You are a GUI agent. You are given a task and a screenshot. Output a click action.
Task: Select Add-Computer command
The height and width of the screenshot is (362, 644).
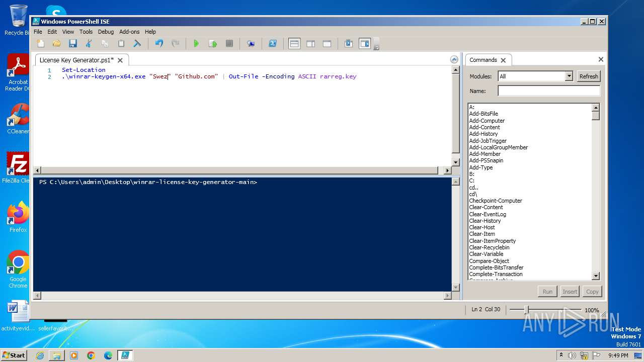487,121
